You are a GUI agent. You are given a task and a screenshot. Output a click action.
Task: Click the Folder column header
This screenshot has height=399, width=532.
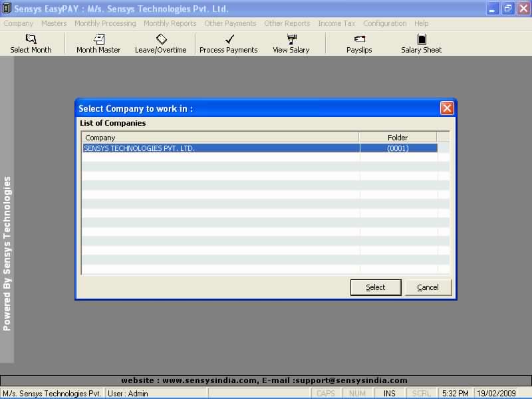tap(398, 138)
